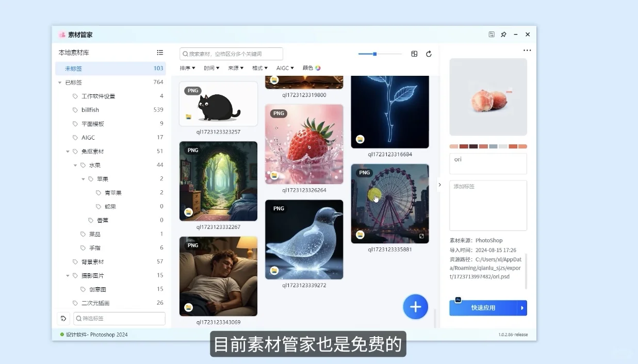638x364 pixels.
Task: Open the billfish tag in sidebar
Action: (x=89, y=109)
